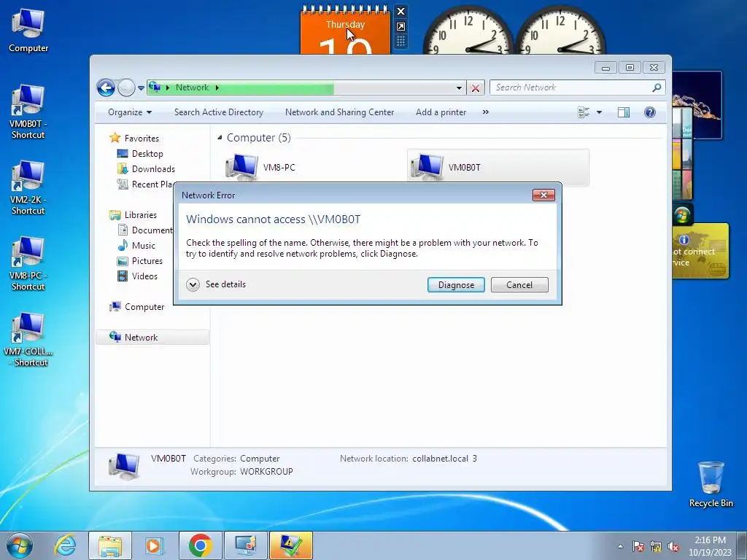This screenshot has height=560, width=747.
Task: Expand See details in the error dialog
Action: click(x=216, y=284)
